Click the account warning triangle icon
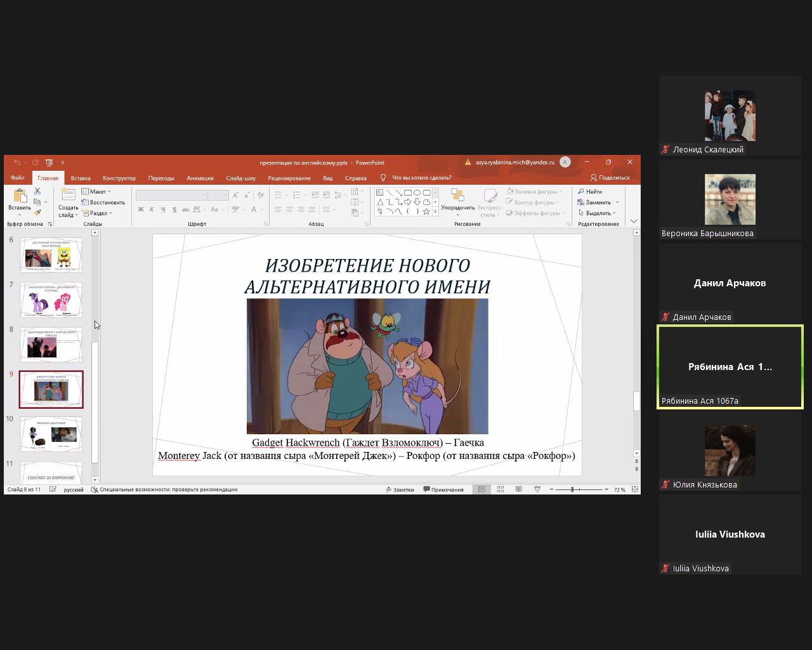The image size is (812, 650). pyautogui.click(x=468, y=162)
